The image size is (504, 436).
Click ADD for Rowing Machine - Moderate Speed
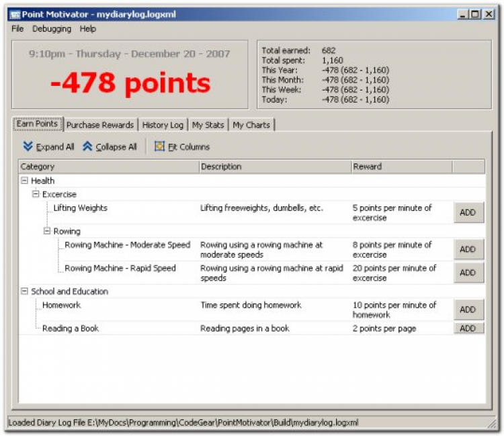[468, 249]
